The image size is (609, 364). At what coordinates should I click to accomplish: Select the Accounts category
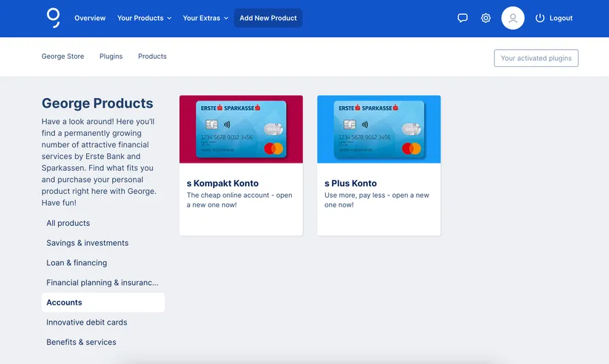point(103,302)
